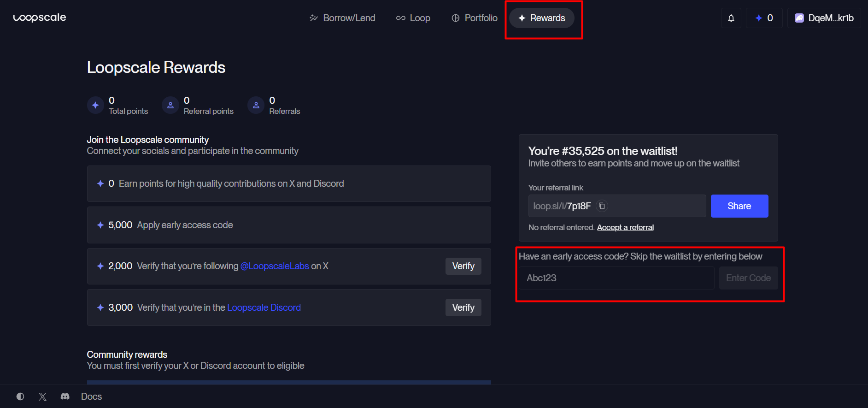Screen dimensions: 868x408
Task: Switch to the Borrow/Lend tab
Action: (342, 18)
